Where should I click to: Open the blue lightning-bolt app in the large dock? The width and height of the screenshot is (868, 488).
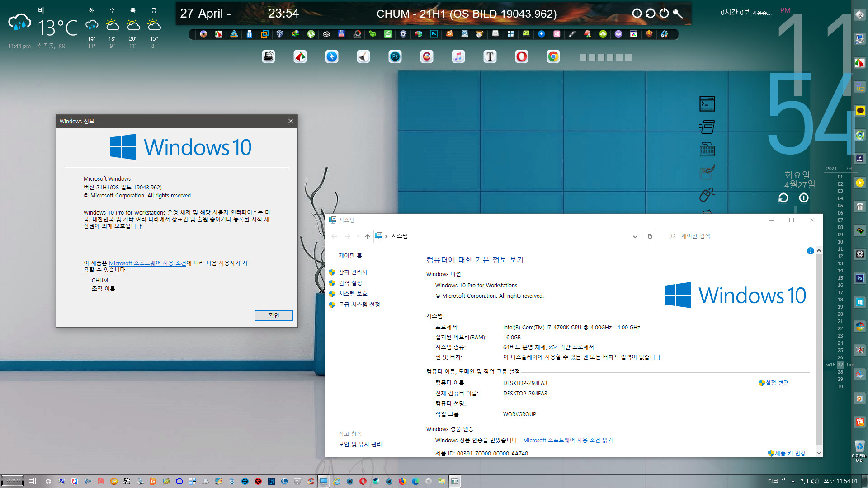click(x=332, y=56)
